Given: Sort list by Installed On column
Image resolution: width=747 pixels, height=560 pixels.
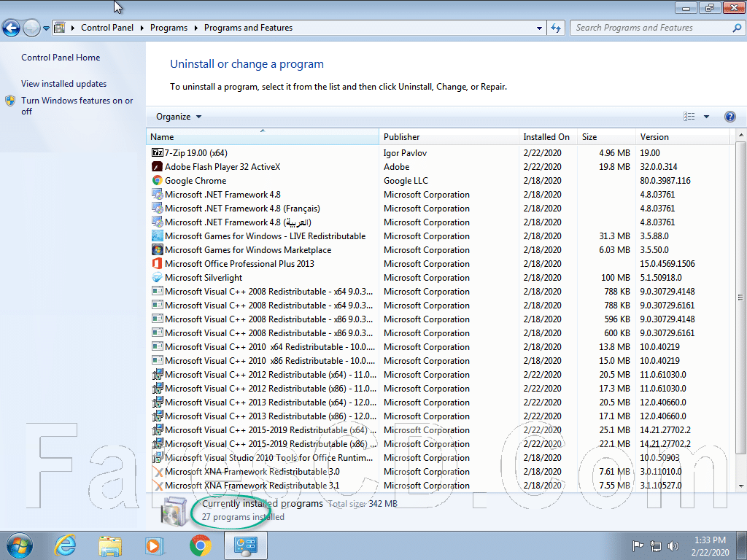Looking at the screenshot, I should coord(548,136).
